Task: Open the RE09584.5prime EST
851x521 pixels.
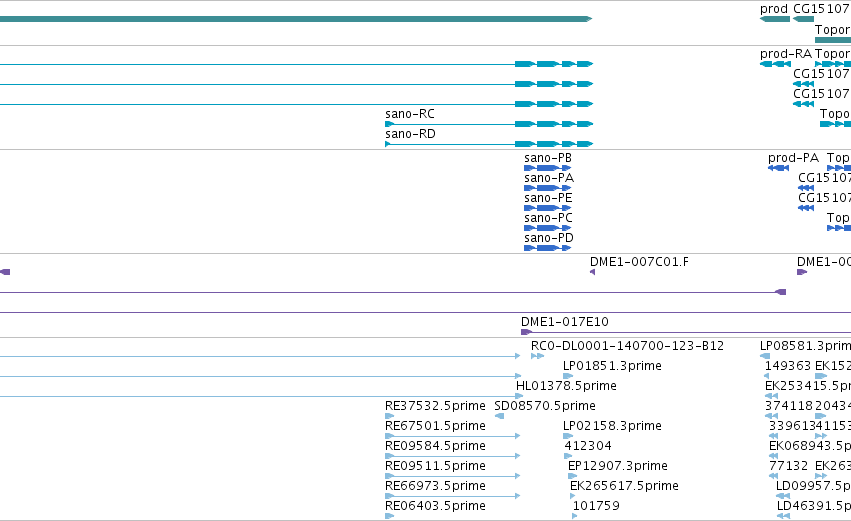Action: coord(435,447)
